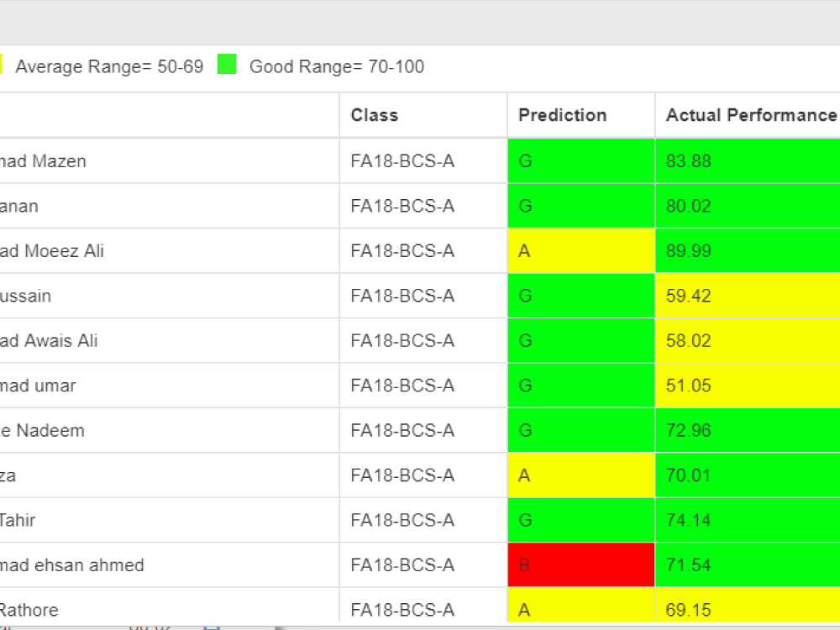Select the "Good Range= 70-100" legend text
The width and height of the screenshot is (840, 630).
pos(337,66)
